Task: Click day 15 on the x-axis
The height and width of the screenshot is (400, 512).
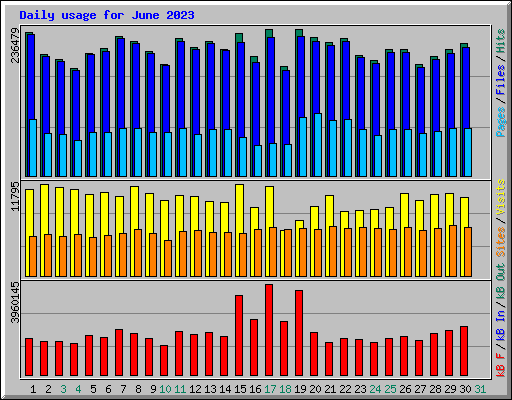Action: pyautogui.click(x=240, y=389)
